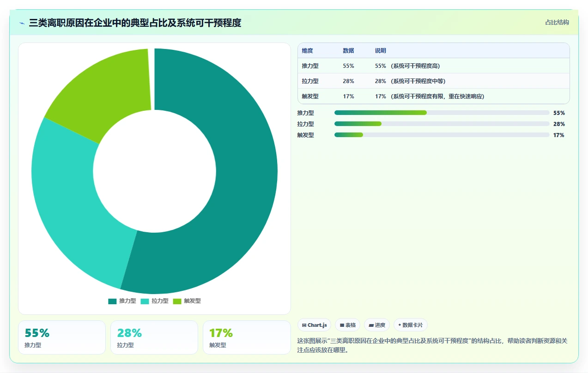Click the 17% data cell in the table
The width and height of the screenshot is (588, 373).
pyautogui.click(x=348, y=96)
